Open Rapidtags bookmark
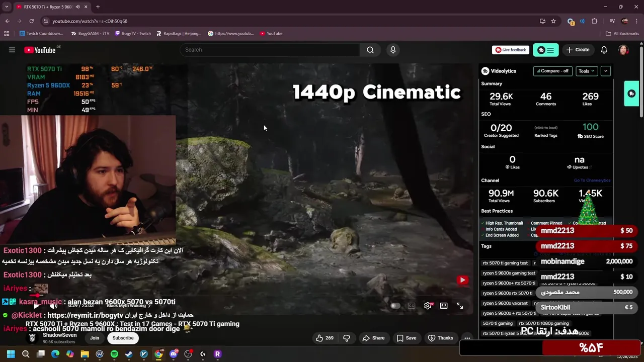644x362 pixels. (x=179, y=34)
